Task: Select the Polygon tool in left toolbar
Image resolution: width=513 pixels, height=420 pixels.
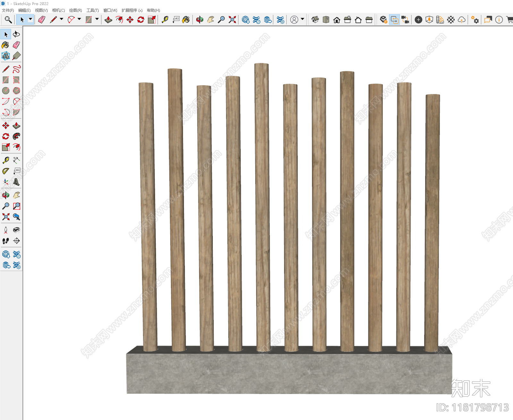Action: [x=16, y=91]
